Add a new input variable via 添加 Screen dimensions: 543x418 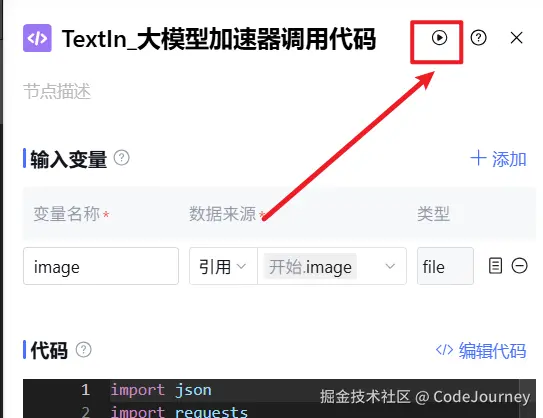[498, 159]
